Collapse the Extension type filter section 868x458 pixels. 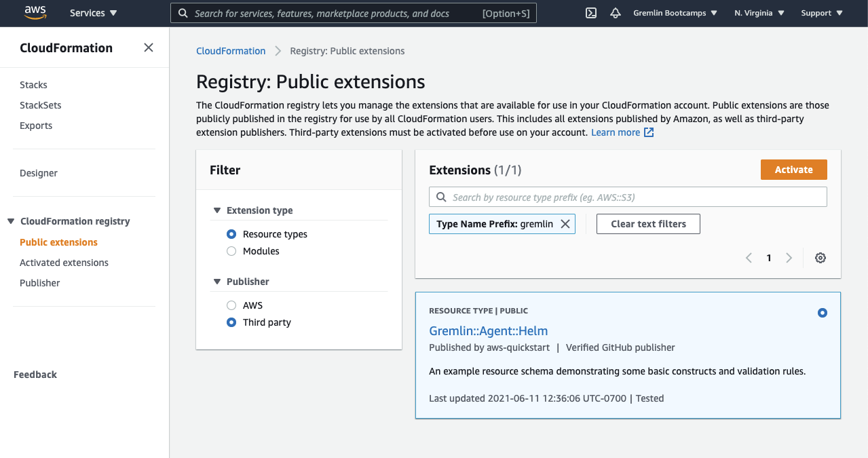tap(217, 210)
